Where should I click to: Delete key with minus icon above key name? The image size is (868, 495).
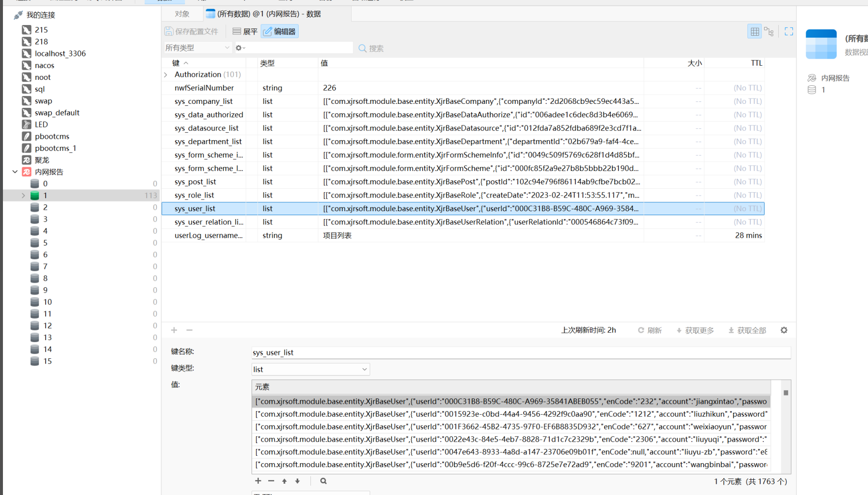tap(189, 330)
